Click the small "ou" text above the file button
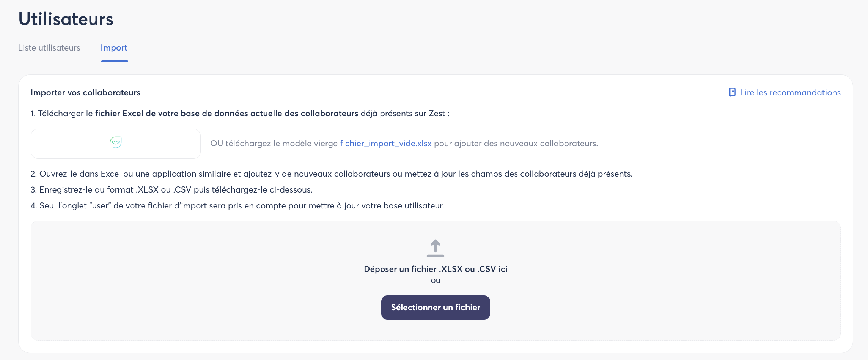Screen dimensions: 868x360 (436, 281)
